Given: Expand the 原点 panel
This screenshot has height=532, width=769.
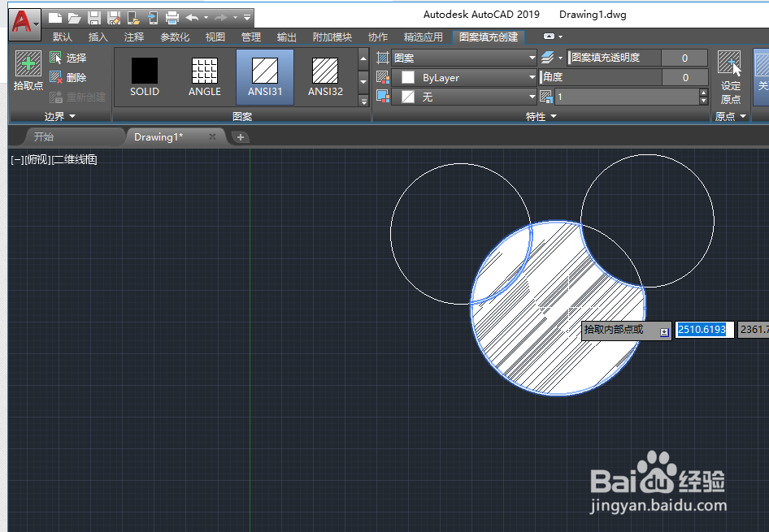Looking at the screenshot, I should pos(730,117).
